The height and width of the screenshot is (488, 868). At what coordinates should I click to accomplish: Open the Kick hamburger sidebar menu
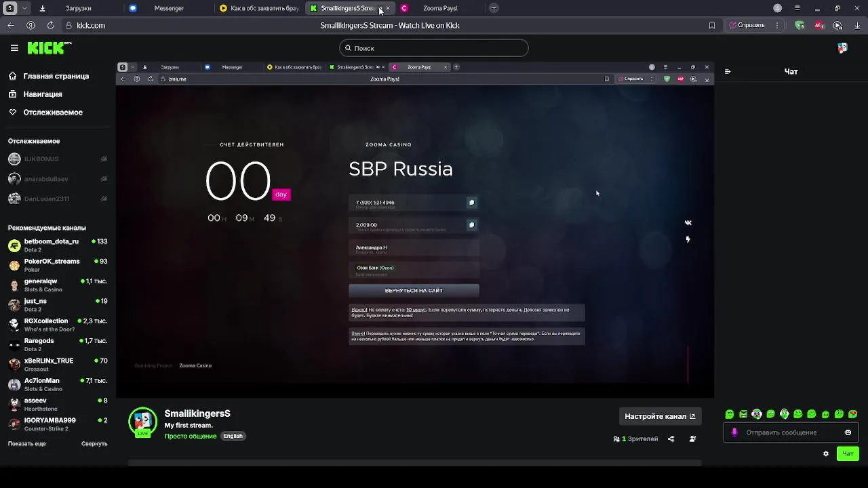pyautogui.click(x=14, y=48)
